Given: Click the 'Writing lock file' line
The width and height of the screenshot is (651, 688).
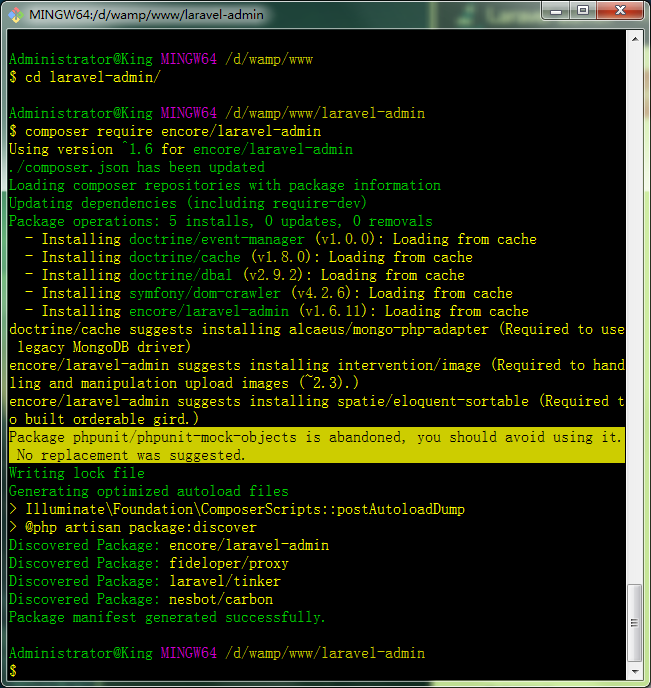Looking at the screenshot, I should 77,473.
